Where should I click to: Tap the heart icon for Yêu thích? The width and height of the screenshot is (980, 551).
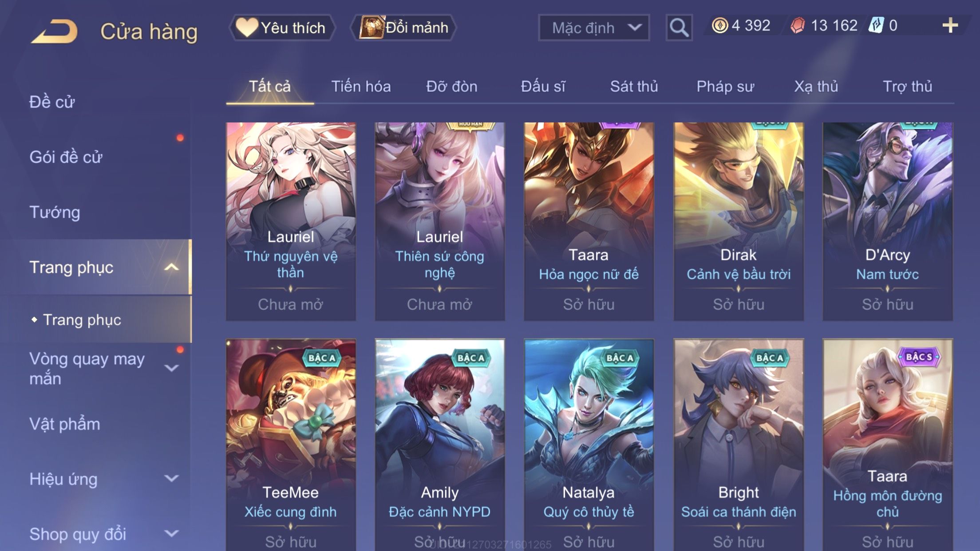pos(247,27)
